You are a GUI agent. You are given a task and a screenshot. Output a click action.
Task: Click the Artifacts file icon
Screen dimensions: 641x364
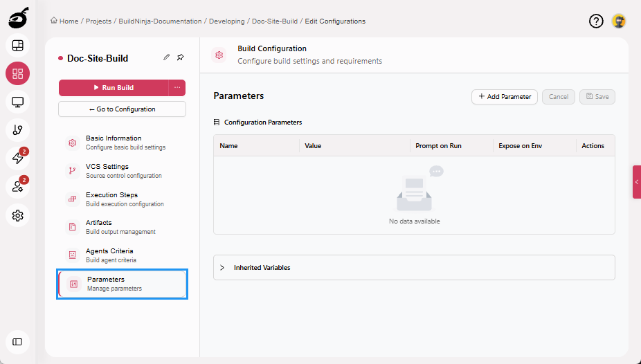pos(73,227)
